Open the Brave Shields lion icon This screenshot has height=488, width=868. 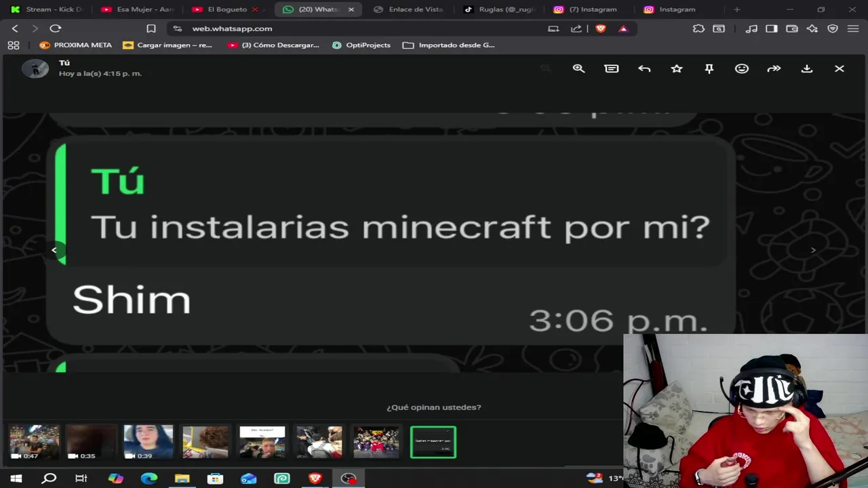point(601,28)
